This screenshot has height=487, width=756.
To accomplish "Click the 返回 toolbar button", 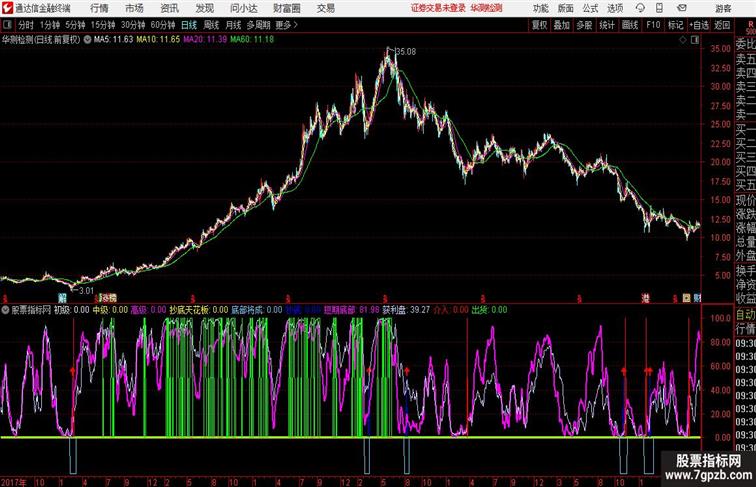I will pyautogui.click(x=722, y=25).
